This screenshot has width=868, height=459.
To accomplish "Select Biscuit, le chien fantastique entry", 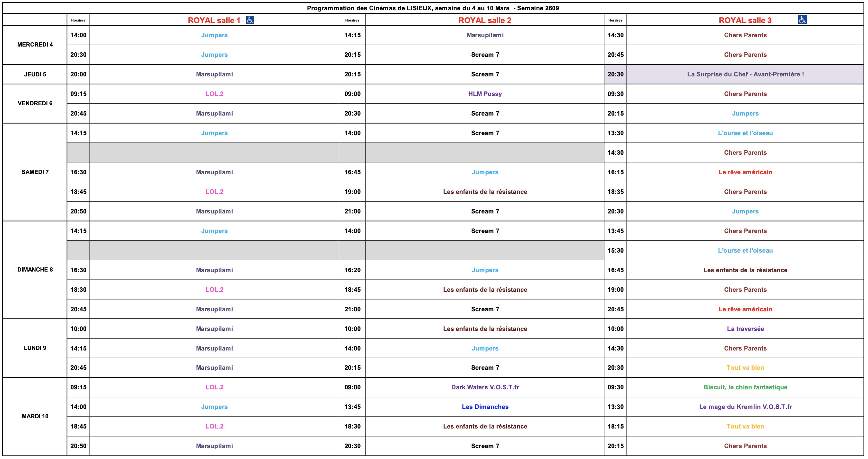I will point(745,387).
